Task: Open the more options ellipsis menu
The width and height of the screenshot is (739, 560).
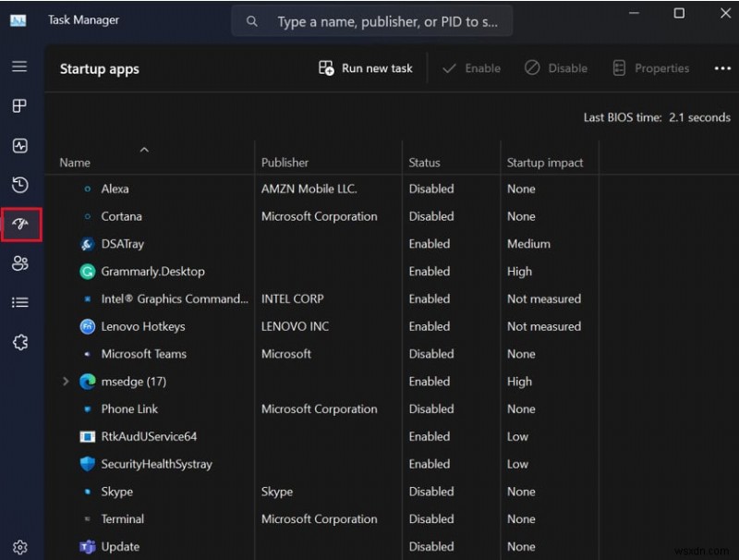Action: 722,68
